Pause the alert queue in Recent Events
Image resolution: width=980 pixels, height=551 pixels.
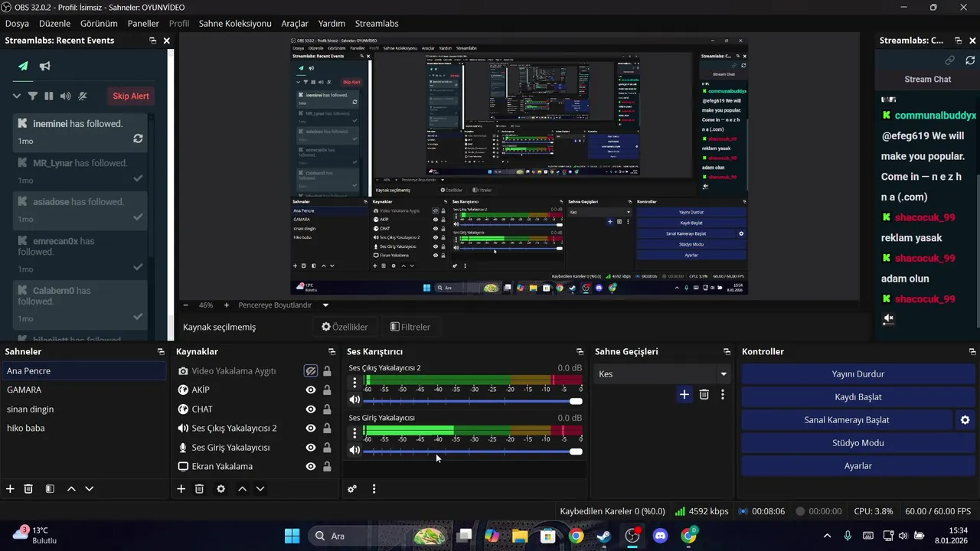[49, 96]
